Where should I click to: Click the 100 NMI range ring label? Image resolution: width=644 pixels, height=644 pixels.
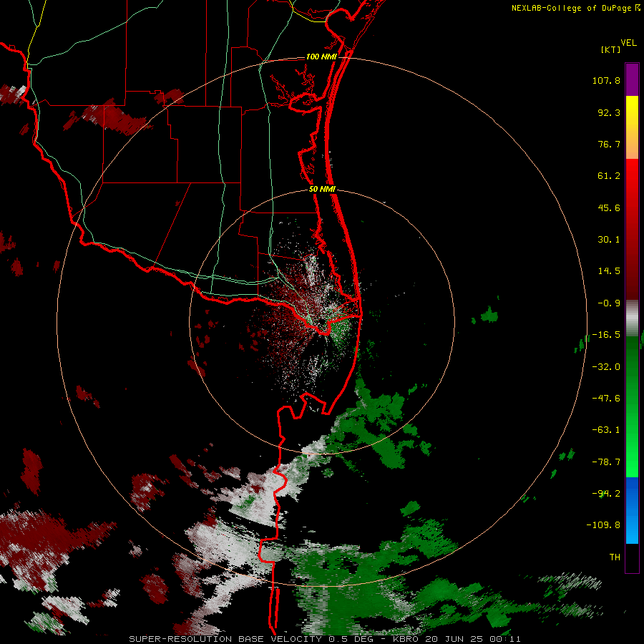(x=321, y=57)
